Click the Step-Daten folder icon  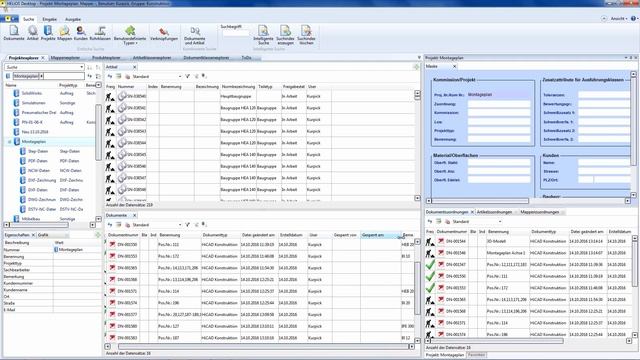(x=23, y=151)
